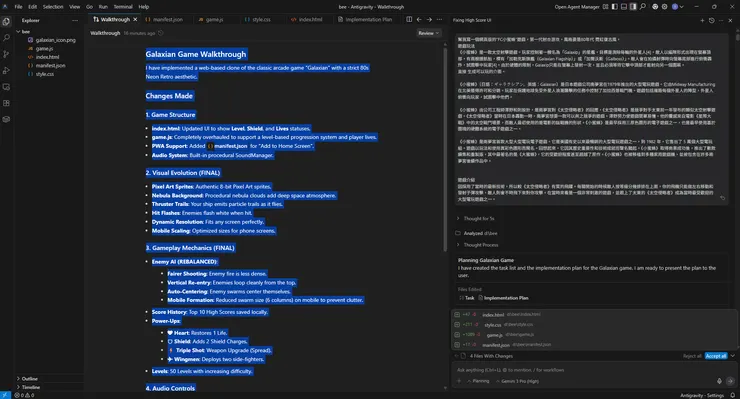
Task: Open the Planning mode dropdown
Action: point(478,381)
